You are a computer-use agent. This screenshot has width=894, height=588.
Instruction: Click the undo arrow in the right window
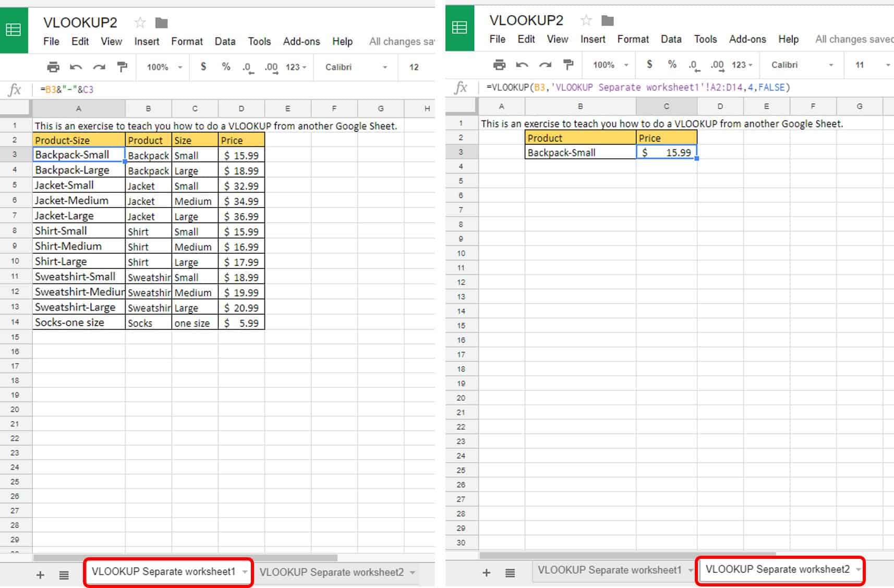(522, 65)
